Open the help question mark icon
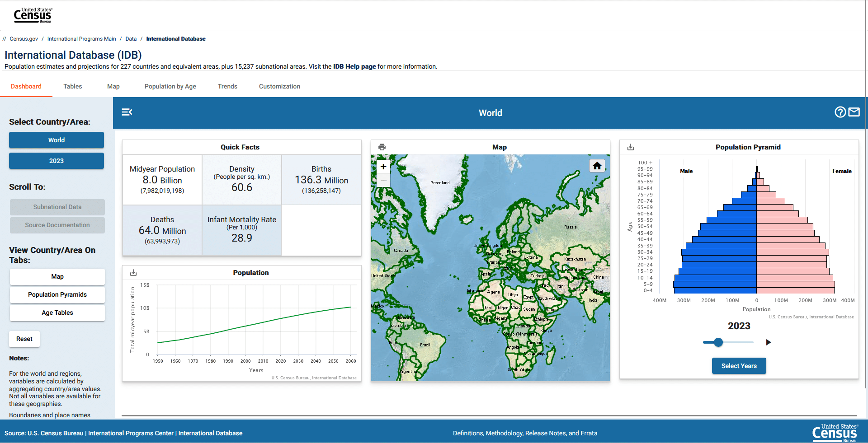Viewport: 868px width, 443px height. click(x=840, y=112)
